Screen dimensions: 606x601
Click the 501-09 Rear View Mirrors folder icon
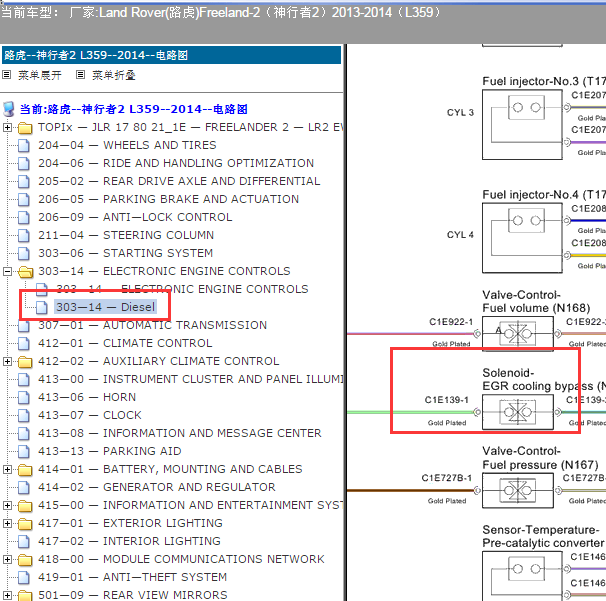[x=25, y=596]
